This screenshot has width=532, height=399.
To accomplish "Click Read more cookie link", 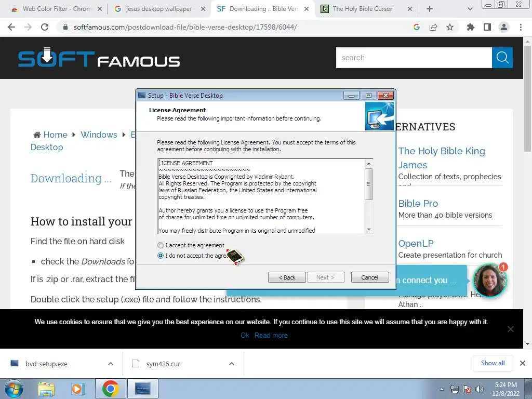I will [x=271, y=335].
